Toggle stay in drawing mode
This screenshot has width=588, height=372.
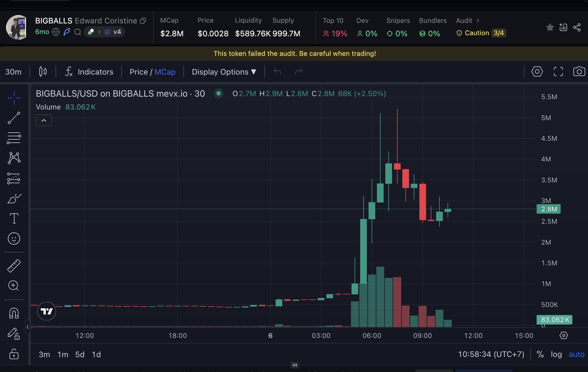click(x=13, y=334)
